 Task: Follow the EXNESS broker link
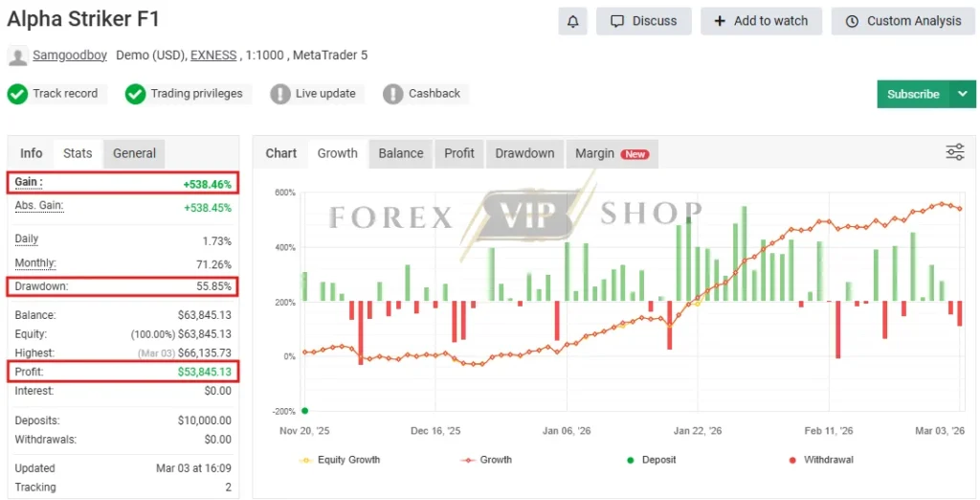(x=213, y=55)
